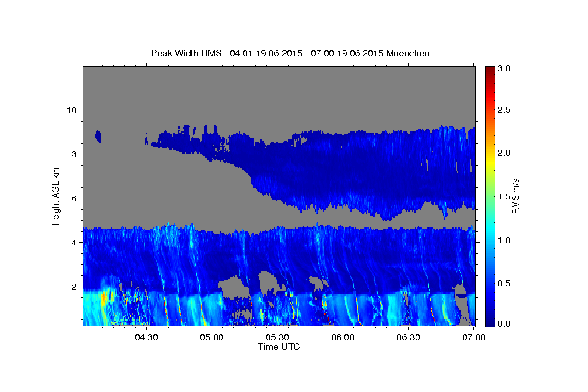Click the colorbar value 2.5
The image size is (588, 392).
505,110
